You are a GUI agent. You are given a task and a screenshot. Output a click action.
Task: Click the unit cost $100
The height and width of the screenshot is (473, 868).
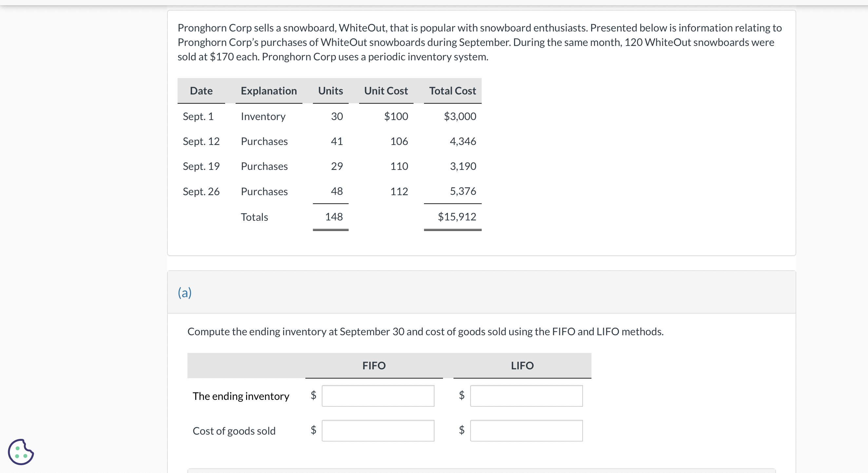pyautogui.click(x=396, y=116)
